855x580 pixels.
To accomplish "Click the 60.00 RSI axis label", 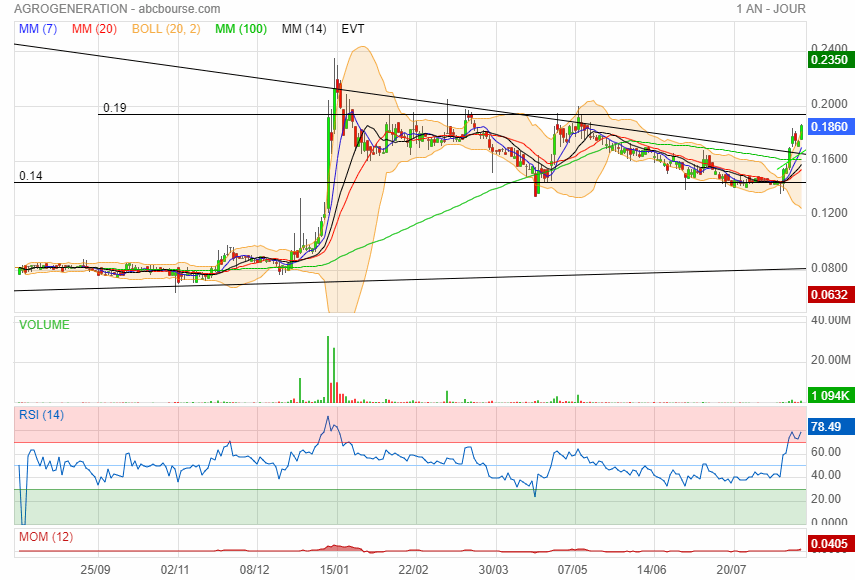I will [x=826, y=451].
